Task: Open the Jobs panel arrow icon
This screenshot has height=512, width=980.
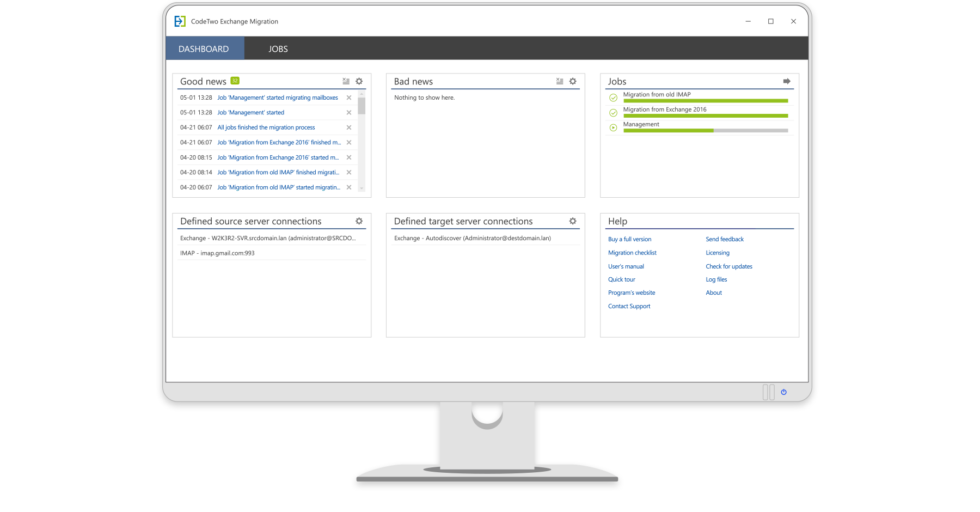Action: click(x=786, y=81)
